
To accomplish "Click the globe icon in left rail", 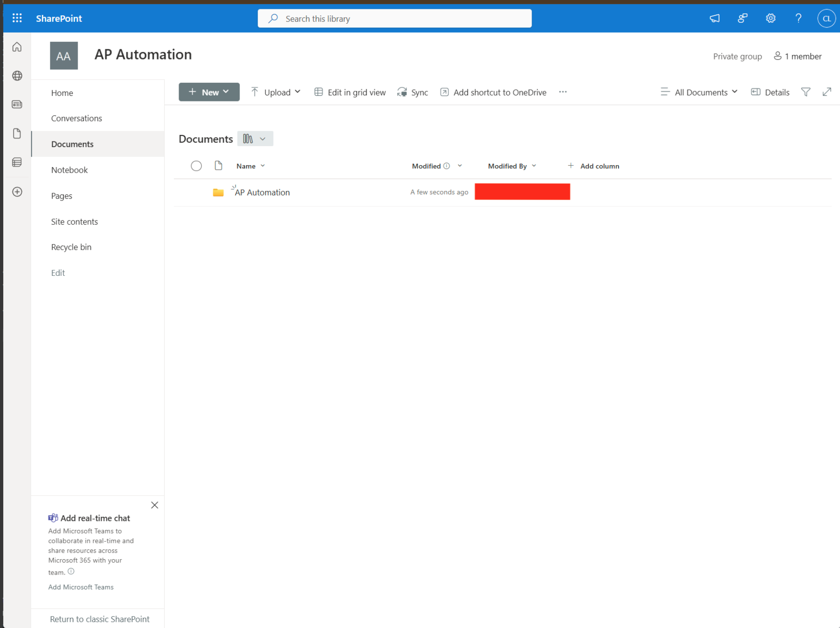I will (x=17, y=76).
